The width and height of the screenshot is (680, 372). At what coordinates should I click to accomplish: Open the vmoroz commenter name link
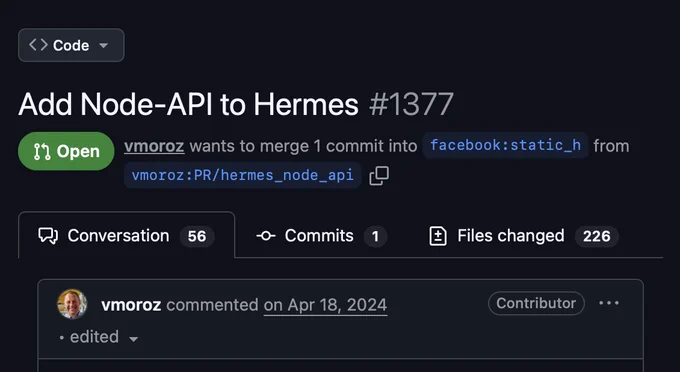click(x=131, y=305)
